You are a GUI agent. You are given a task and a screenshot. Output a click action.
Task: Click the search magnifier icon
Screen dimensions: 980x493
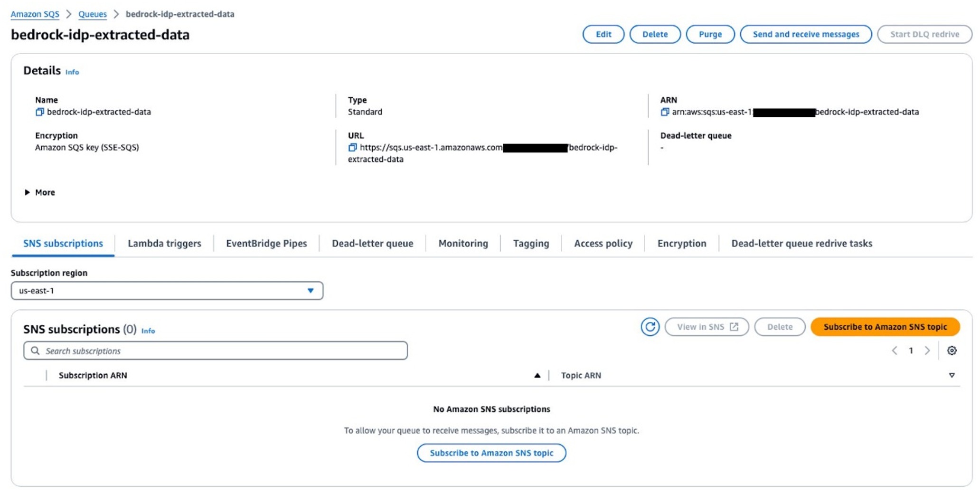point(35,351)
